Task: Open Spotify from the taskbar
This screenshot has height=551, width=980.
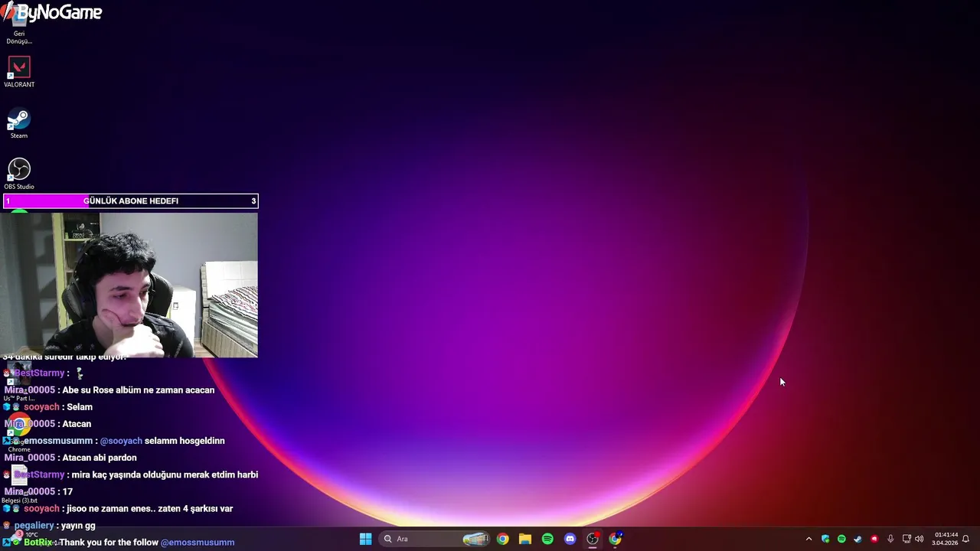Action: point(547,539)
